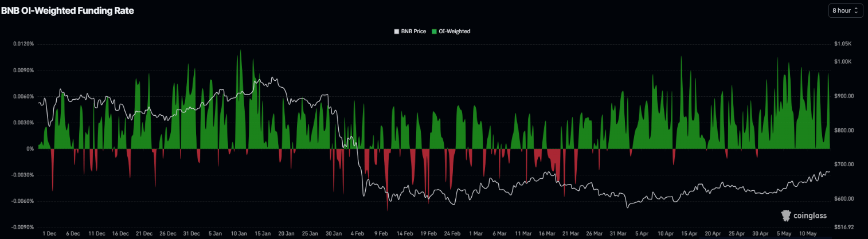This screenshot has height=239, width=868.
Task: Click the 0.0060% funding rate axis label
Action: [x=22, y=96]
